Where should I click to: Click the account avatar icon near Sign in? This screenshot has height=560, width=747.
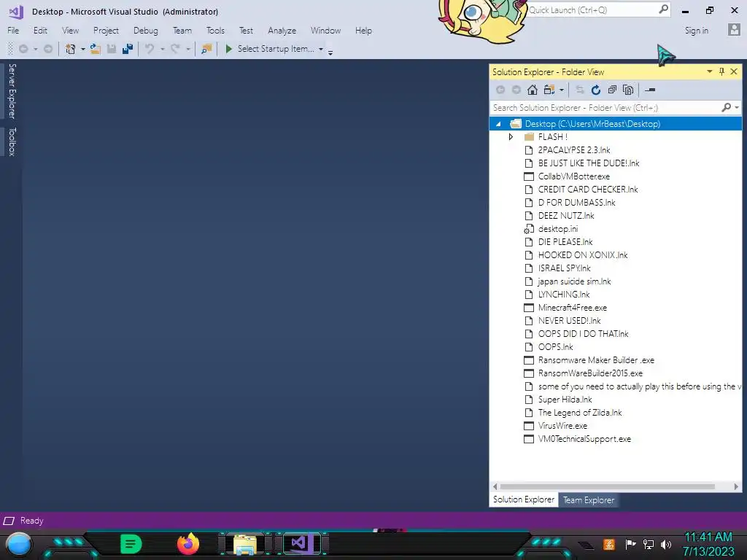point(734,29)
